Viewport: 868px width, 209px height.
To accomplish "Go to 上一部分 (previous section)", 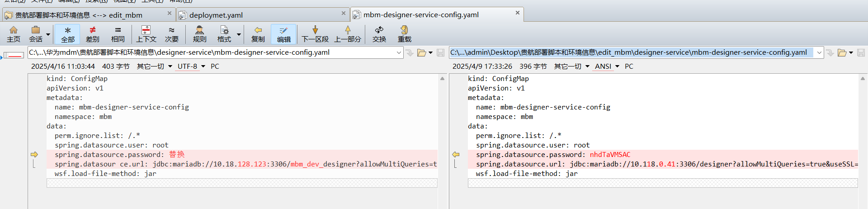I will (x=347, y=34).
